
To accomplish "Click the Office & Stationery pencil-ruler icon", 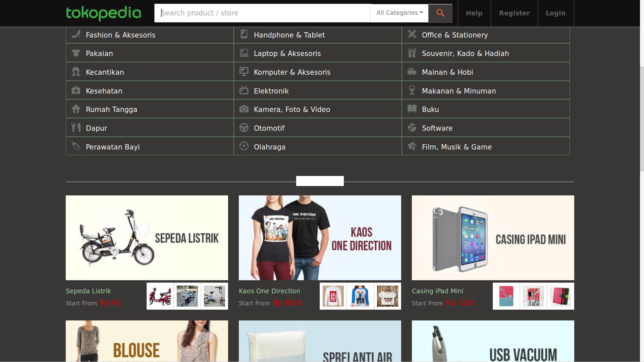I will pos(412,34).
